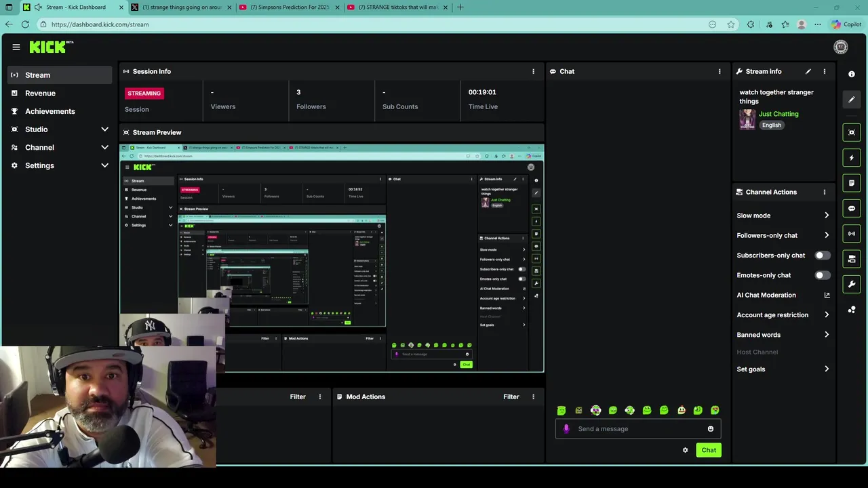Toggle Subscribers-only chat switch

pyautogui.click(x=823, y=256)
